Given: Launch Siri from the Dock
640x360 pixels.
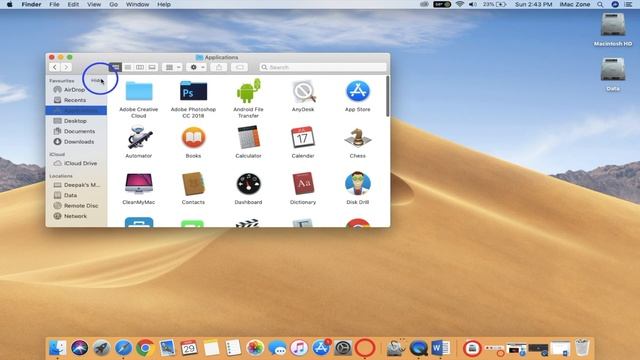Looking at the screenshot, I should click(x=80, y=348).
